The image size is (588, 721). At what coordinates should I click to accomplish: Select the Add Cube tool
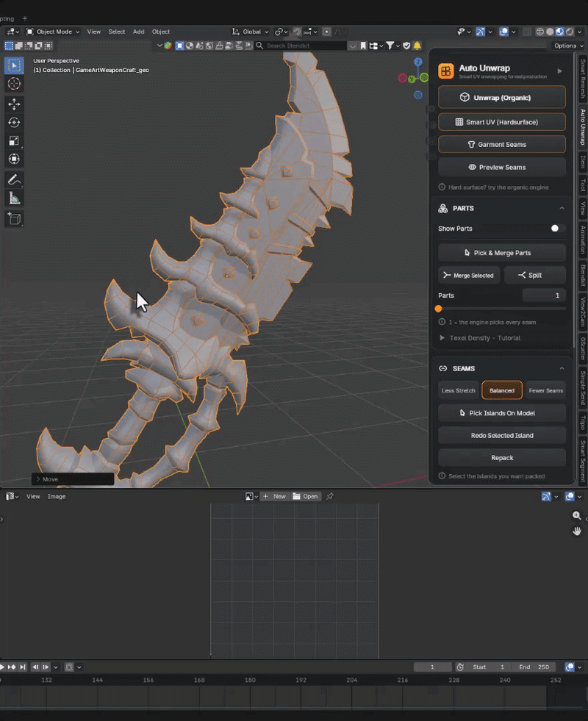14,219
